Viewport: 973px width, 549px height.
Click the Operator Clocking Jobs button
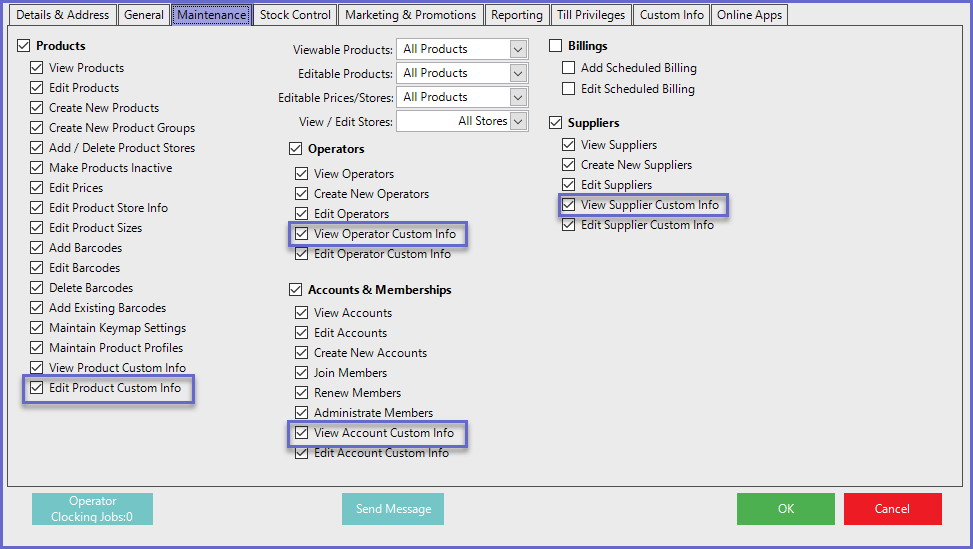92,509
